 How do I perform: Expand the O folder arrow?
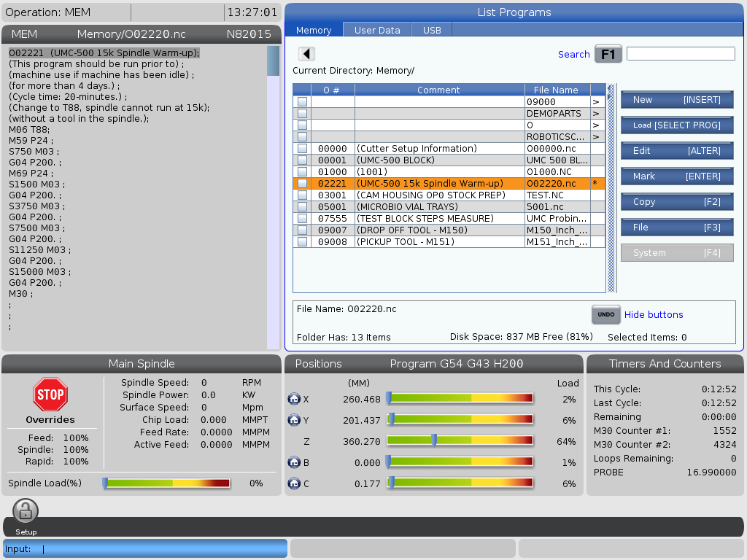coord(595,125)
